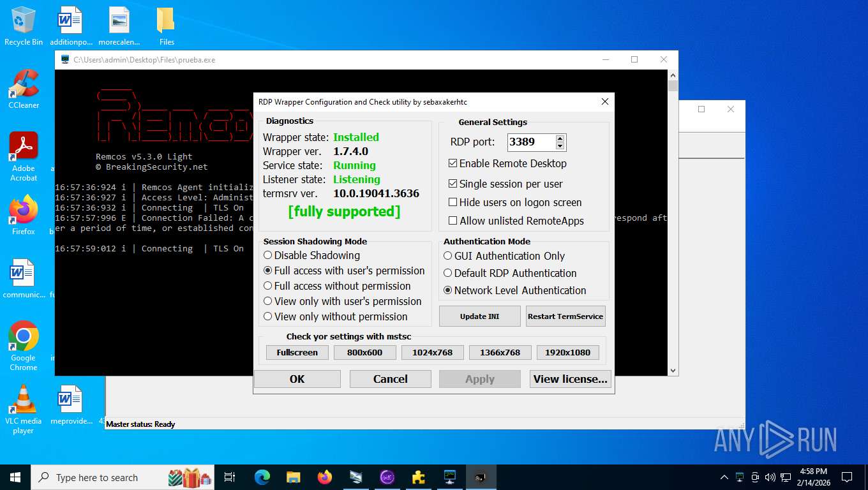
Task: Choose GUI Authentication Only mode
Action: pos(448,256)
